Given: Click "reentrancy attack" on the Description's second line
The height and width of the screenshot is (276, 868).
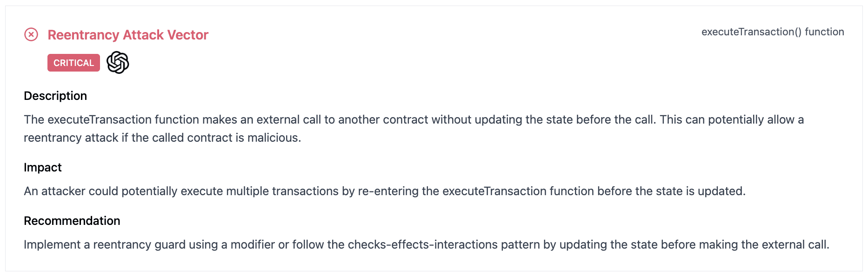Looking at the screenshot, I should point(71,138).
